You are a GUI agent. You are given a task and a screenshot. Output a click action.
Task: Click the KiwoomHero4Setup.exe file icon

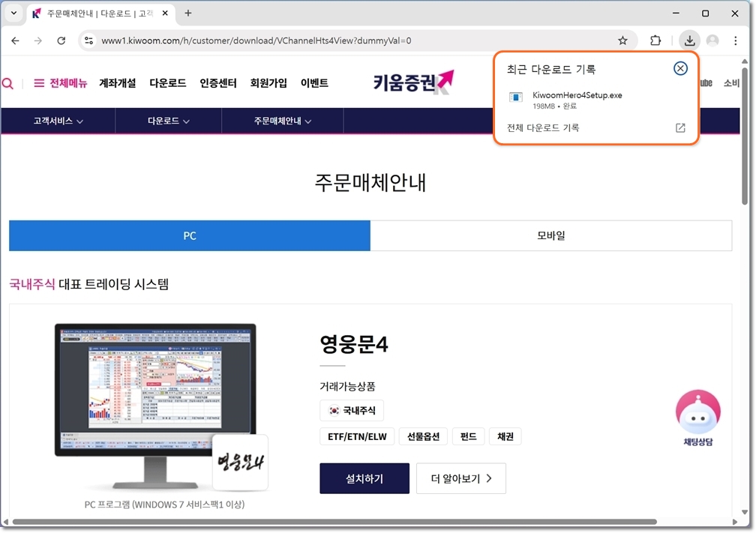tap(515, 97)
